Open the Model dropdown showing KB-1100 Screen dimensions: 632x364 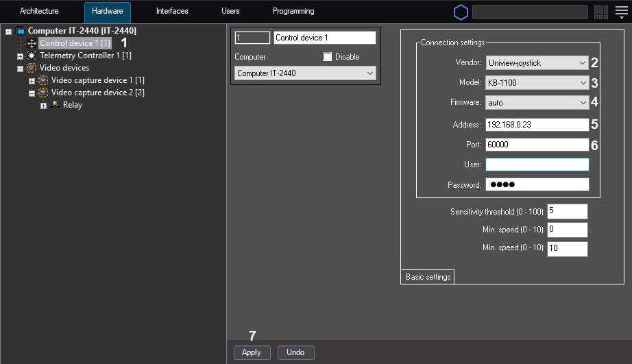point(537,83)
